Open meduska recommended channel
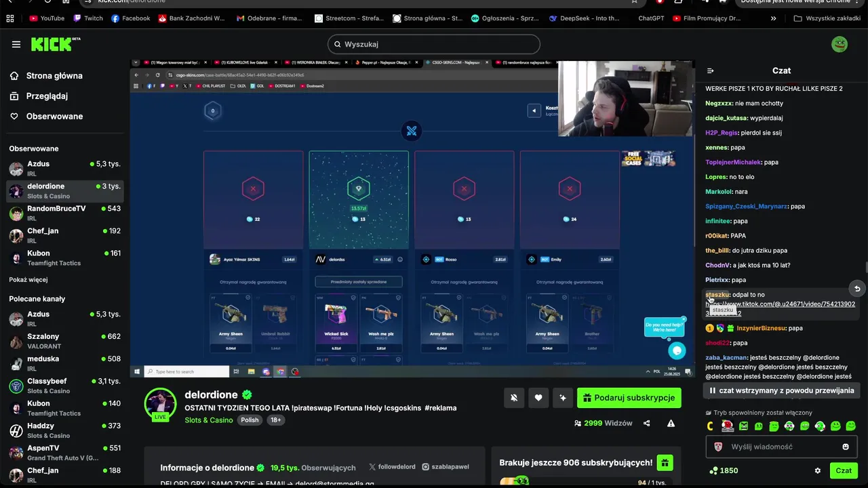868x488 pixels. click(x=65, y=364)
